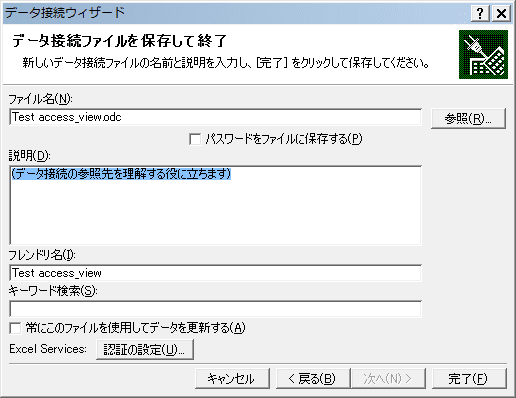Focus the 説明(D) description text area
The width and height of the screenshot is (516, 398).
(x=215, y=205)
